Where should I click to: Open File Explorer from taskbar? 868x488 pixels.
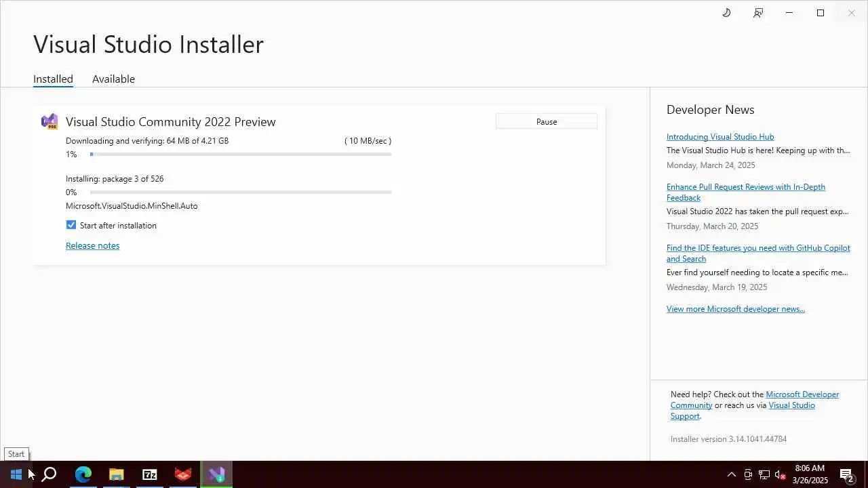pos(117,474)
